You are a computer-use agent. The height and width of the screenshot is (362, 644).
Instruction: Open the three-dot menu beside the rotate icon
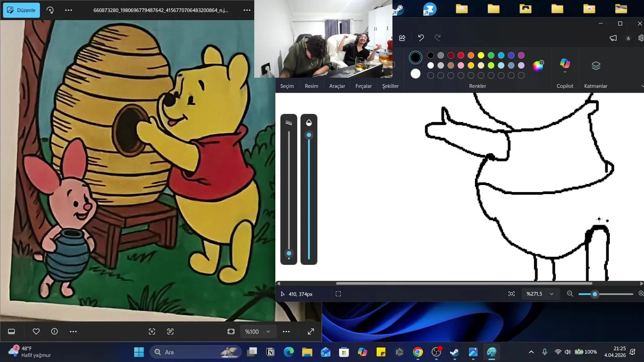[x=68, y=10]
